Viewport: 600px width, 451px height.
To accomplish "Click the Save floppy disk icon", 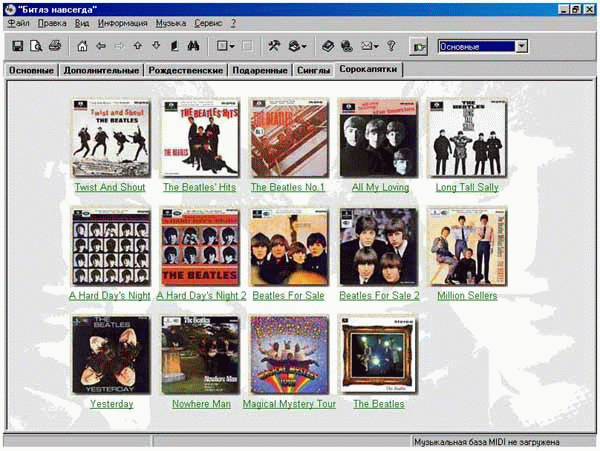I will (x=18, y=46).
